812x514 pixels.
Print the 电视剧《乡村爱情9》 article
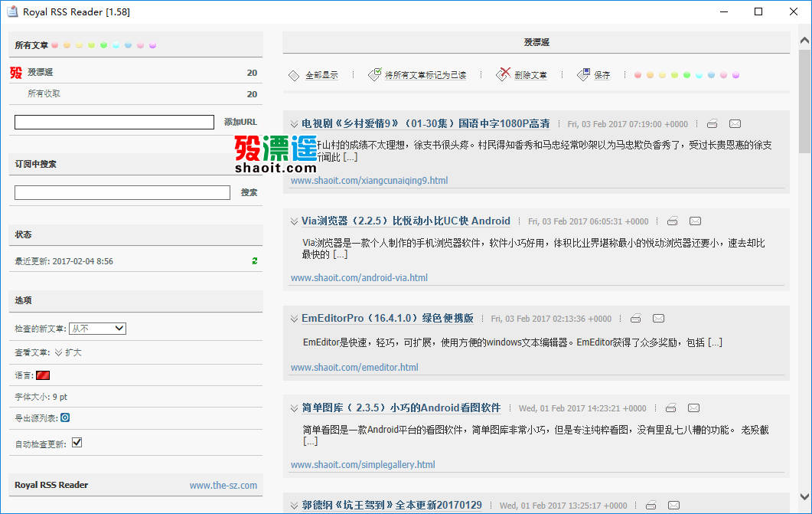(712, 124)
